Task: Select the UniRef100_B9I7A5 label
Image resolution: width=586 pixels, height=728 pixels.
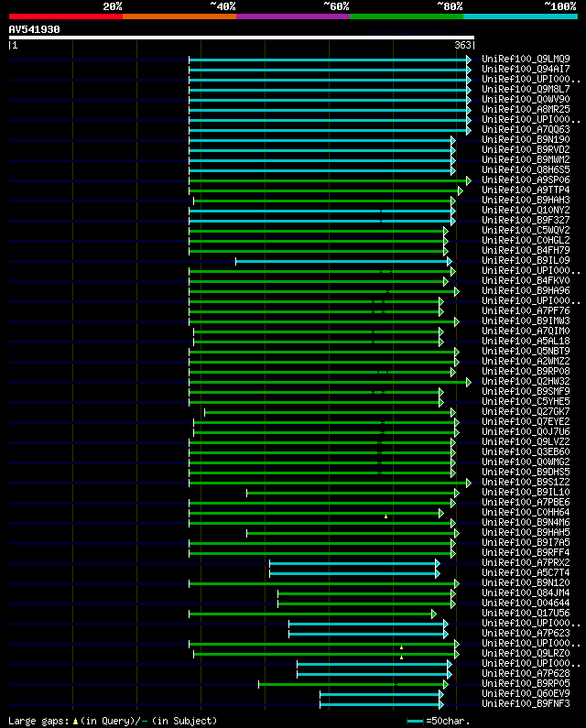Action: tap(526, 542)
